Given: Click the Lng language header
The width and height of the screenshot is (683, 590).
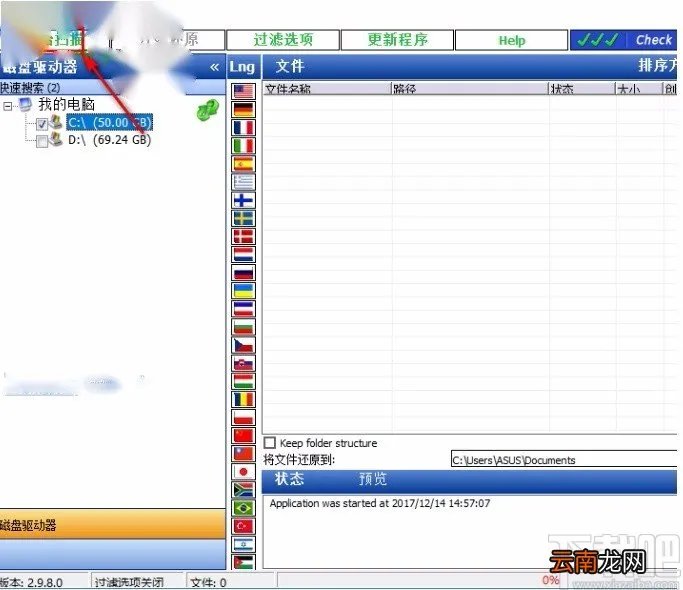Looking at the screenshot, I should click(x=243, y=67).
